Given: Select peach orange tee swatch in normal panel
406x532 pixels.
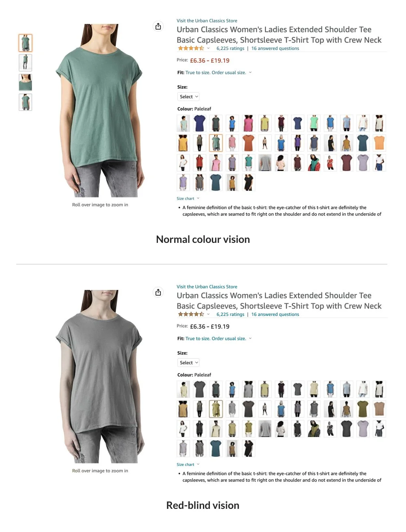Looking at the screenshot, I should click(379, 143).
